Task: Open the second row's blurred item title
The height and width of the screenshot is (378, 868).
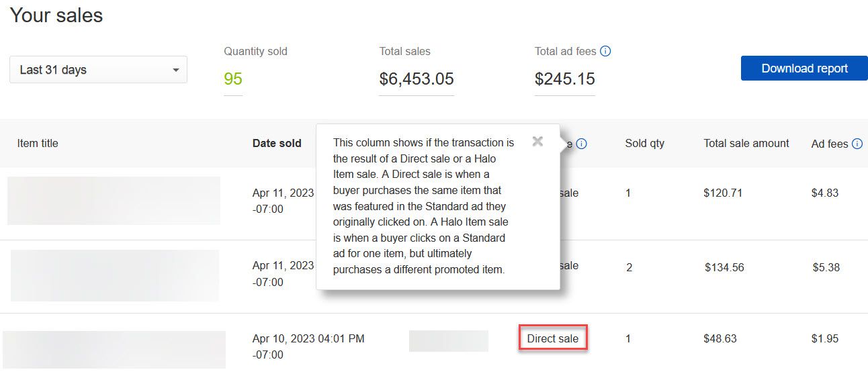Action: pos(115,275)
